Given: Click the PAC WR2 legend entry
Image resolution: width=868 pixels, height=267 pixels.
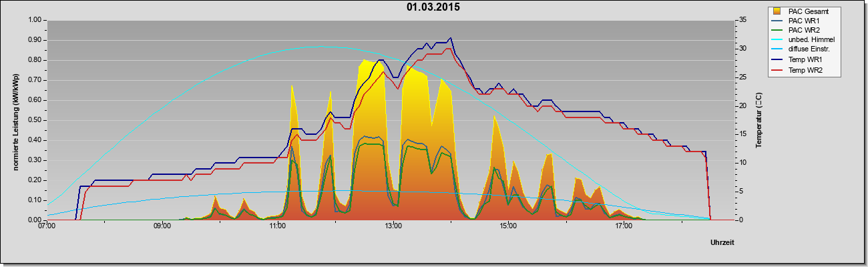Looking at the screenshot, I should click(797, 30).
